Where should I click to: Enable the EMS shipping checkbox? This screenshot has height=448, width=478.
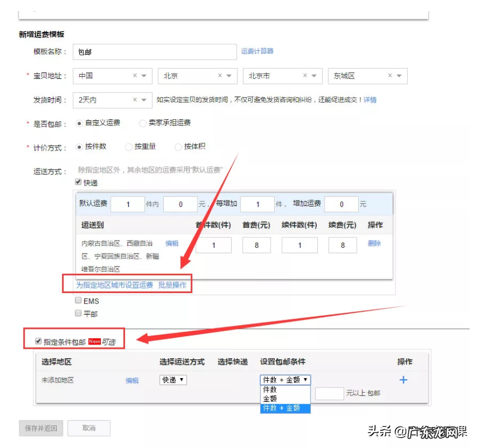[78, 301]
